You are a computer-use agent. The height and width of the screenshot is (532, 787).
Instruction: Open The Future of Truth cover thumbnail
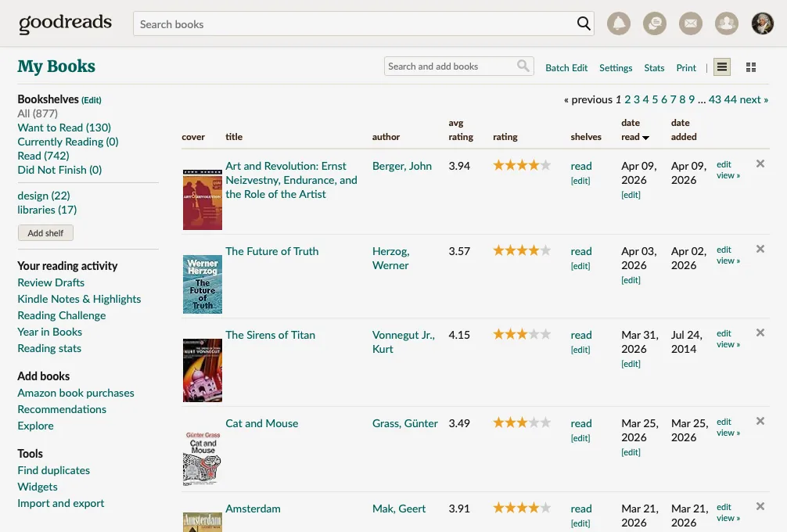[x=203, y=284]
